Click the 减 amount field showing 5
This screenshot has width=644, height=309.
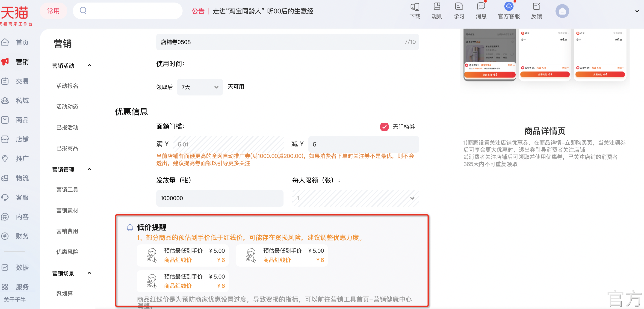click(363, 144)
